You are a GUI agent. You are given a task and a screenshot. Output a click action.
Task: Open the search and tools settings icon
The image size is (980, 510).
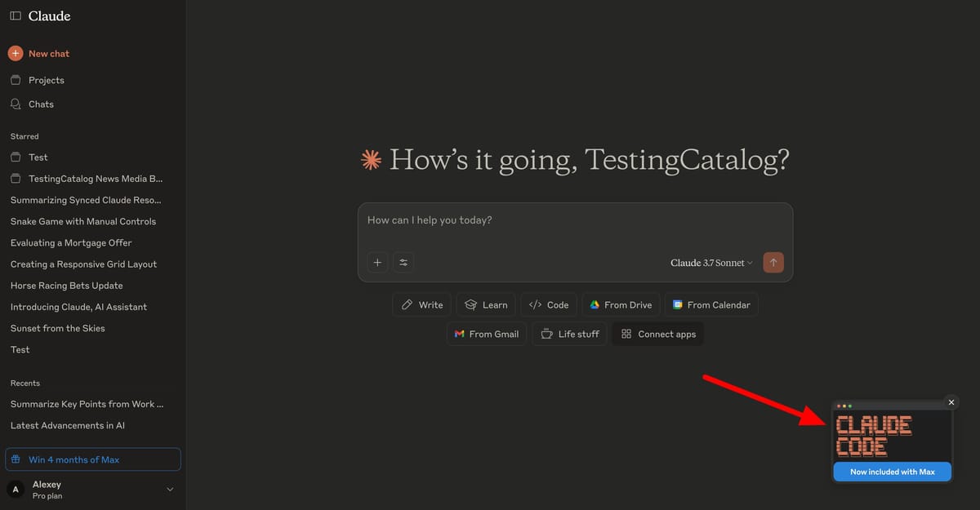(403, 263)
